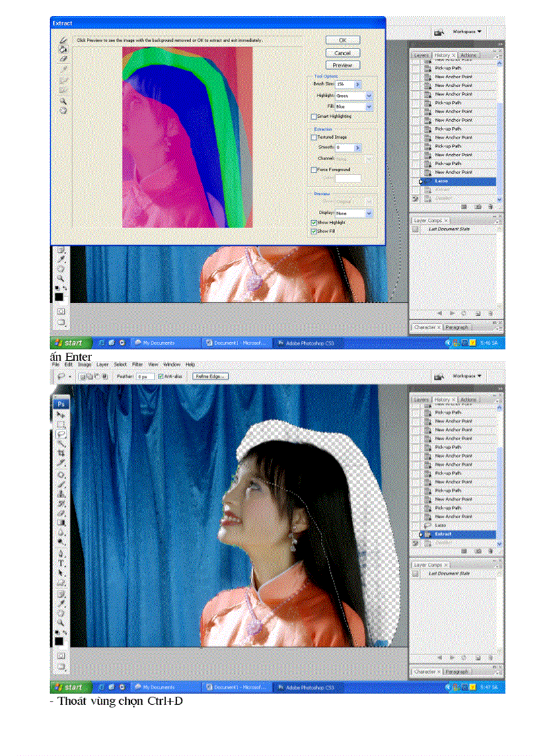Image resolution: width=549 pixels, height=756 pixels.
Task: Select the Pen tool
Action: point(61,553)
